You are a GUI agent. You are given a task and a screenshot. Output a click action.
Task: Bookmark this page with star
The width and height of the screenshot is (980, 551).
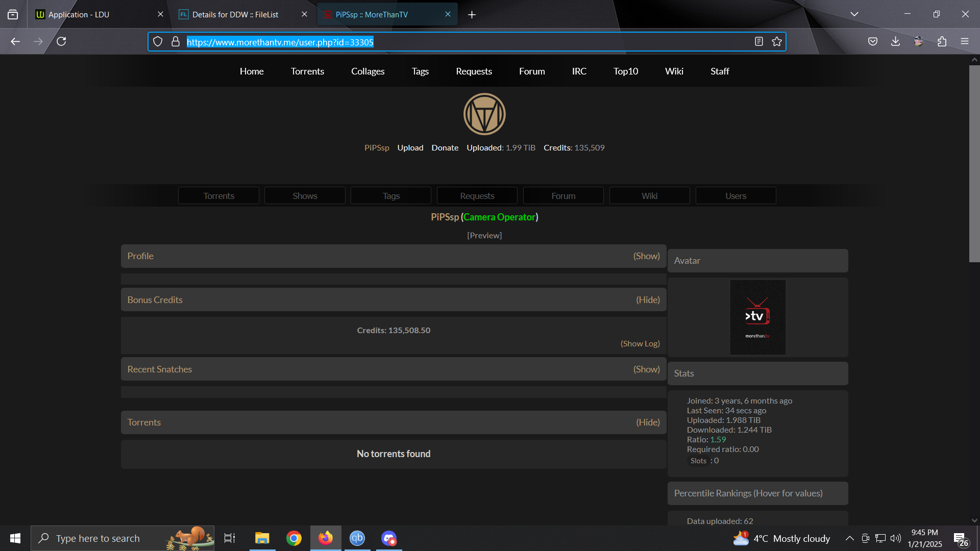[777, 42]
